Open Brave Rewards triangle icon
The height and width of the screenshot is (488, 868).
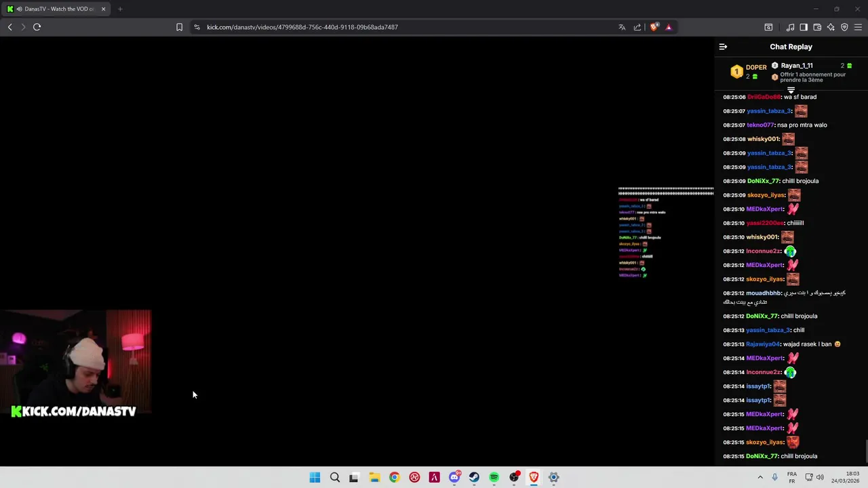[669, 27]
